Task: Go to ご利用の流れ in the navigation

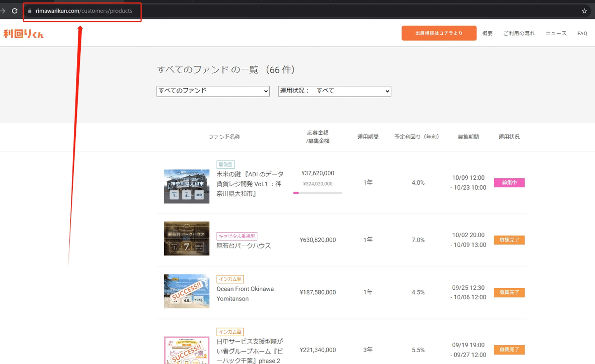Action: 519,33
